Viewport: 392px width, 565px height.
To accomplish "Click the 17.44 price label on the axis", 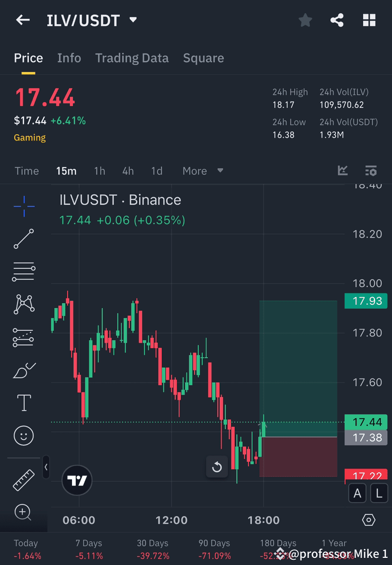I will (x=365, y=422).
